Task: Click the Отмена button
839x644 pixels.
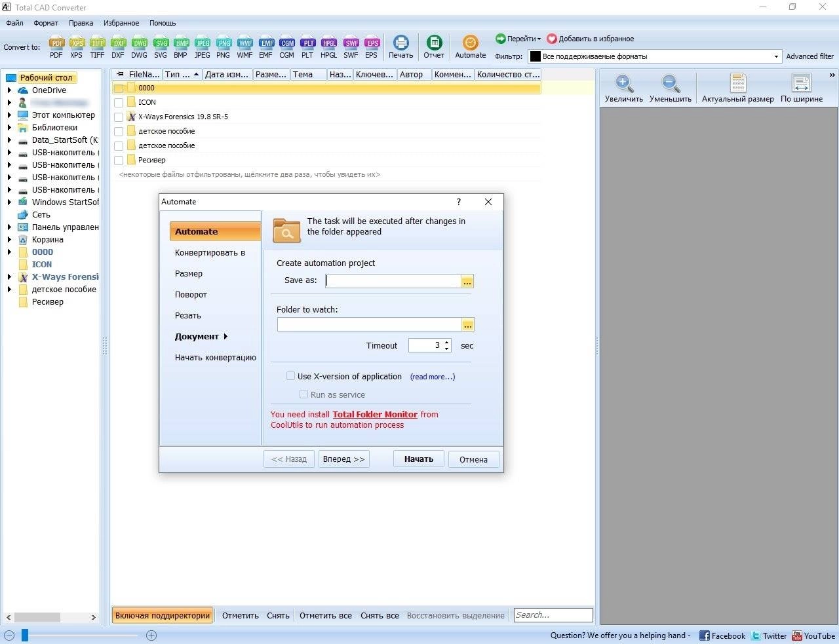Action: (473, 459)
